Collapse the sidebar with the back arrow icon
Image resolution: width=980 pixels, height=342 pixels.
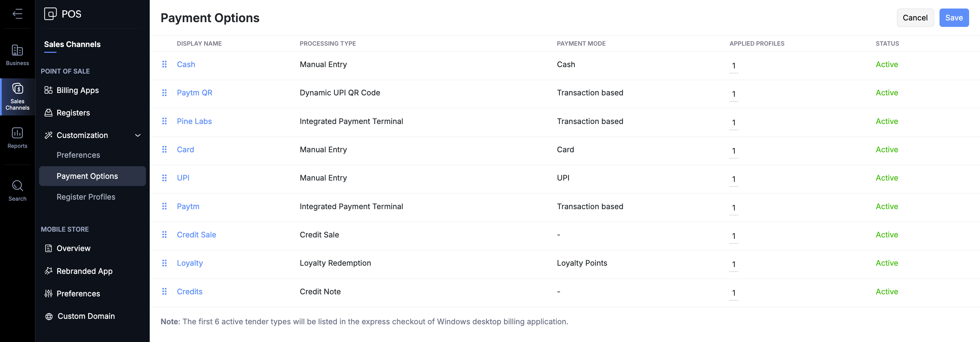point(17,14)
